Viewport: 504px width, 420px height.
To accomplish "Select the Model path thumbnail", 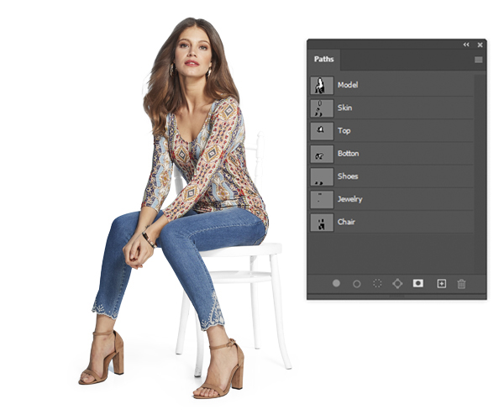I will 322,85.
